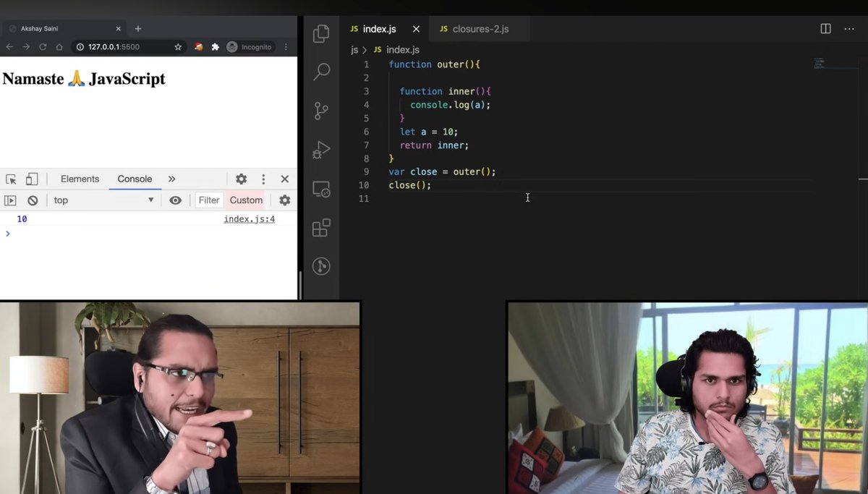Click the Incognito profile indicator
This screenshot has width=868, height=494.
[x=249, y=47]
